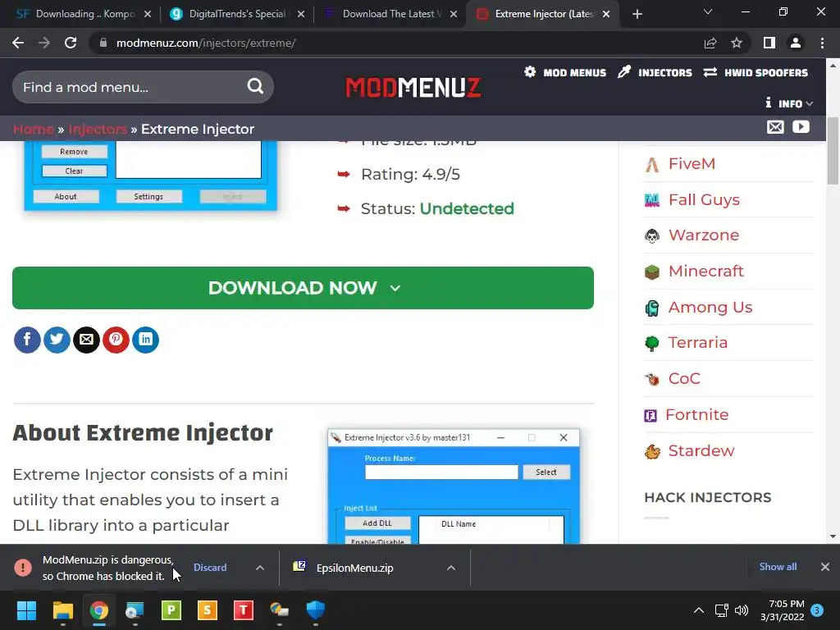Image resolution: width=840 pixels, height=630 pixels.
Task: Share on Facebook
Action: (x=27, y=340)
